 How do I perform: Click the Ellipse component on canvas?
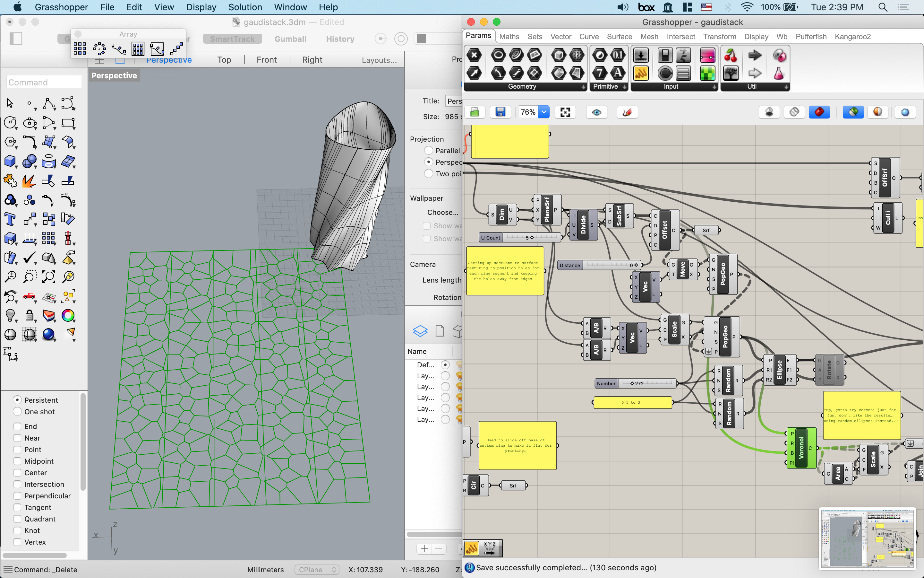(x=779, y=370)
